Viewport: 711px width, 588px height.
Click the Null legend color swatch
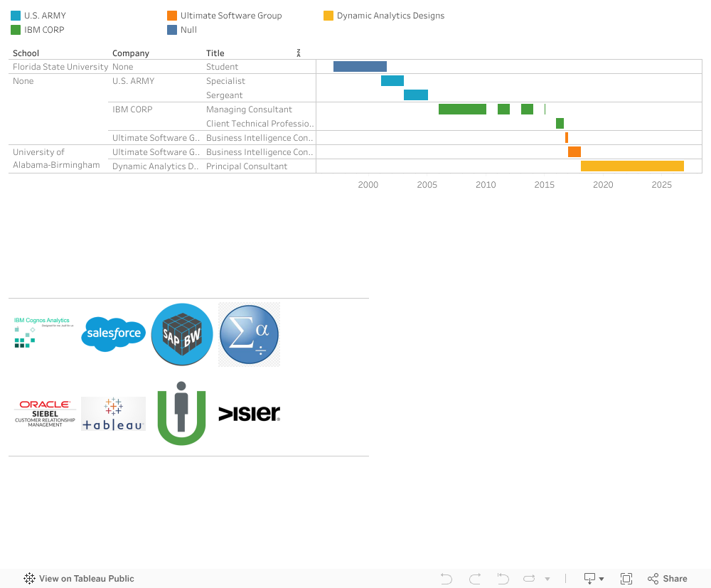tap(172, 30)
